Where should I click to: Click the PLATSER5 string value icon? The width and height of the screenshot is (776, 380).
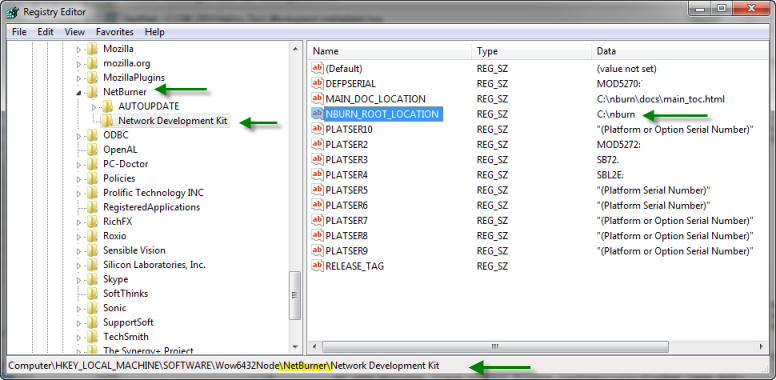point(317,190)
